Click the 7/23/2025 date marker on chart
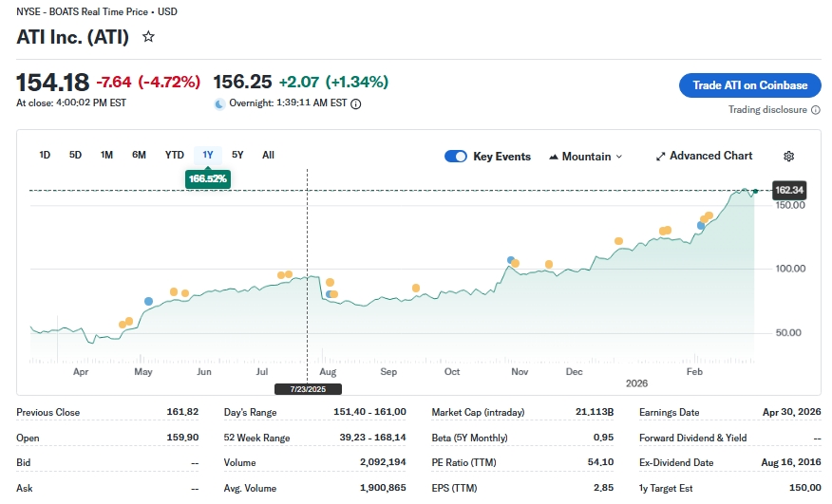This screenshot has width=832, height=504. [x=309, y=389]
